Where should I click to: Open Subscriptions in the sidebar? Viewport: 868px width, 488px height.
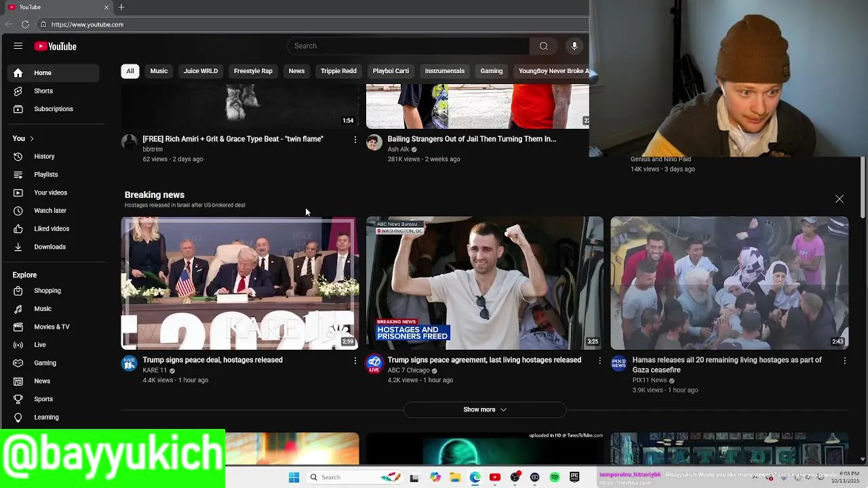[55, 109]
